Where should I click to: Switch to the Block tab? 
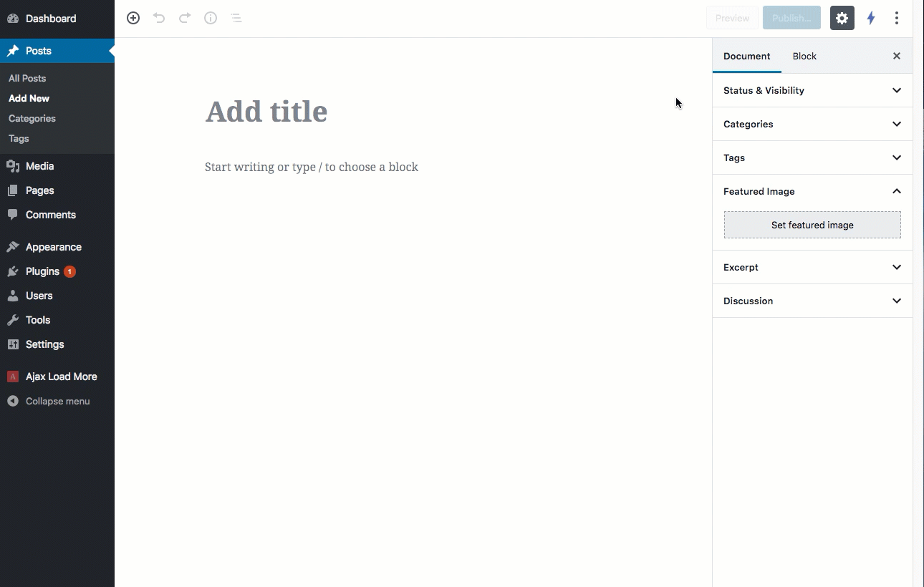click(804, 56)
